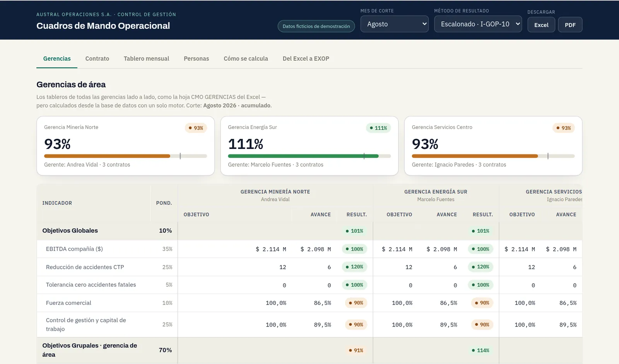Expand the Método de resultado selector
619x364 pixels.
pos(478,24)
